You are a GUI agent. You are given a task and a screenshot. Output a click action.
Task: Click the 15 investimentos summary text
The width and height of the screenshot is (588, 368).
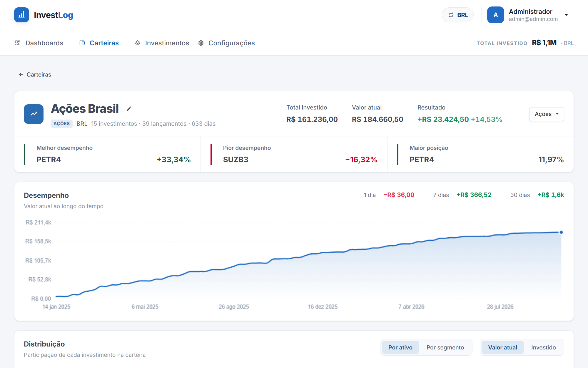coord(114,124)
